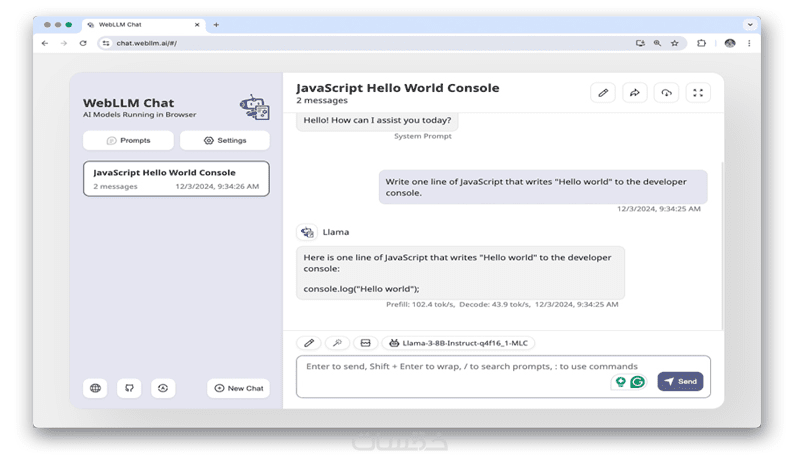Image resolution: width=800 pixels, height=460 pixels.
Task: Click the browser forward arrow
Action: (64, 43)
